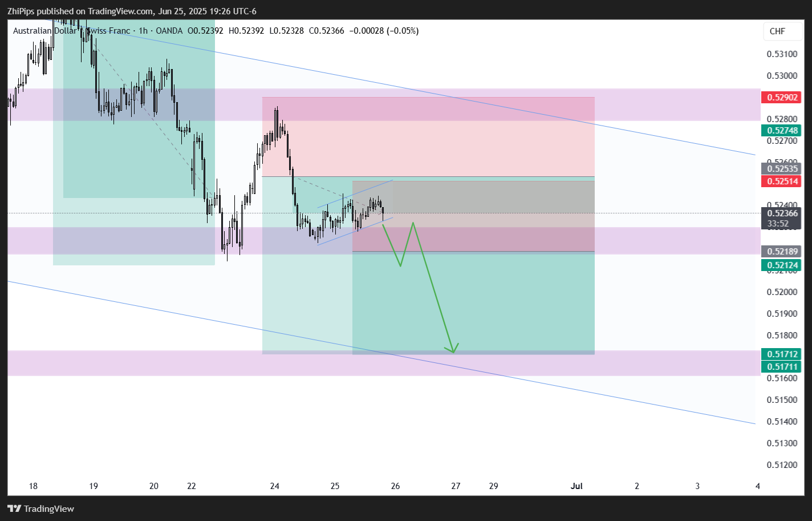This screenshot has width=812, height=521.
Task: Click the change value −0.00028 (−0.05%)
Action: 384,31
